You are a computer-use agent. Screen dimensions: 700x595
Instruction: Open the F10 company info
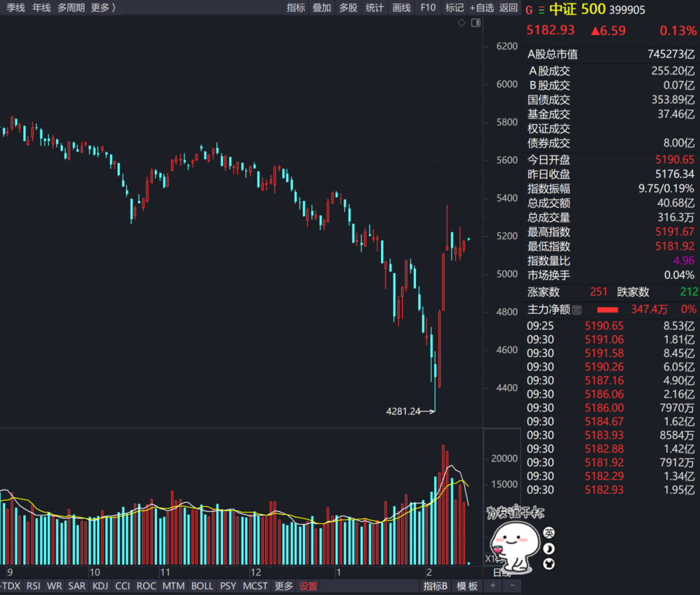pos(428,8)
